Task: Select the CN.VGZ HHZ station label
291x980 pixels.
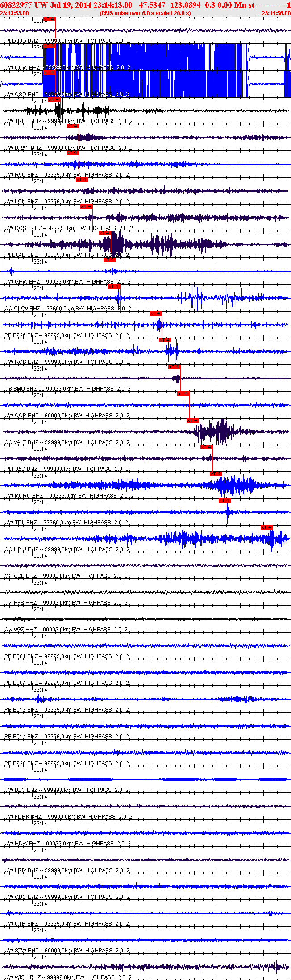Action: point(21,630)
